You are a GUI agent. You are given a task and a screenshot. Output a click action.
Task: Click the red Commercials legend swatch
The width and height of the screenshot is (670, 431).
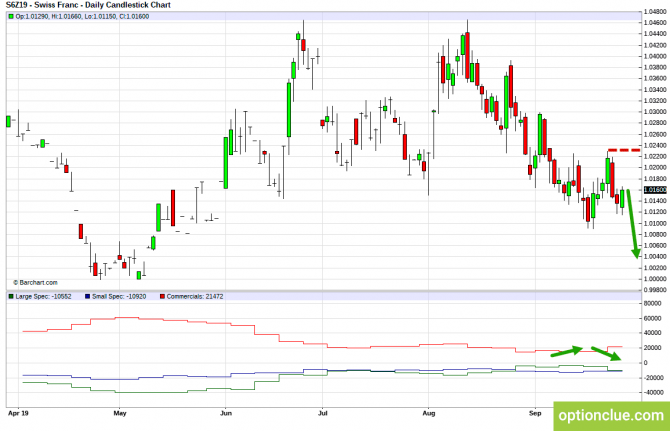coord(162,296)
